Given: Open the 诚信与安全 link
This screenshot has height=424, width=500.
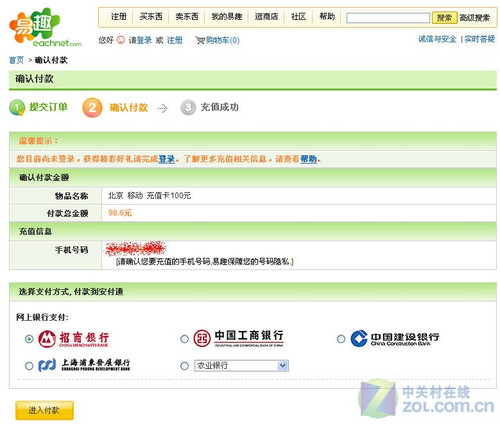Looking at the screenshot, I should click(437, 39).
